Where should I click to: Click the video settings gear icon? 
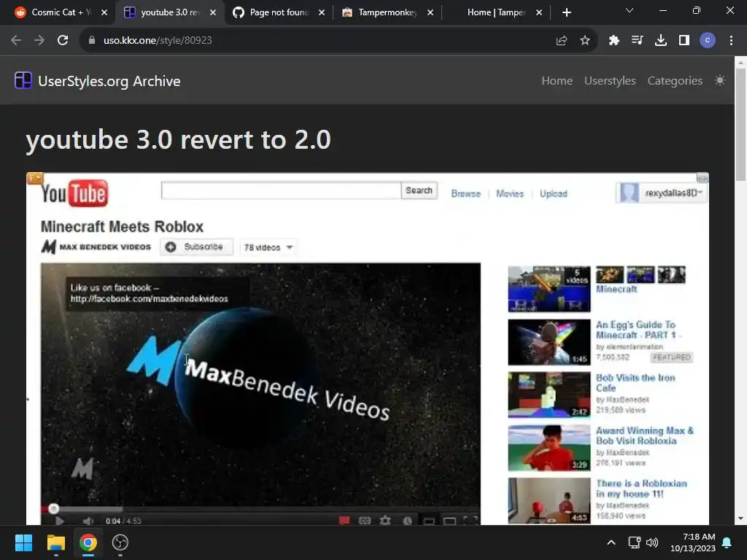[385, 521]
